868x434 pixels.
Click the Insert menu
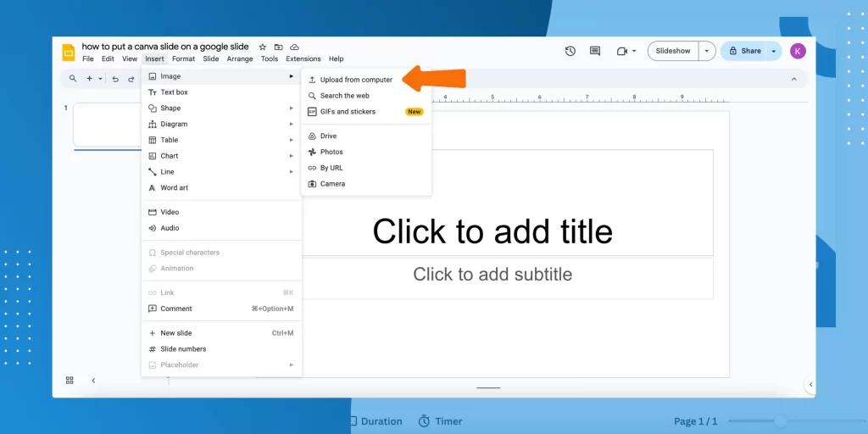point(154,58)
